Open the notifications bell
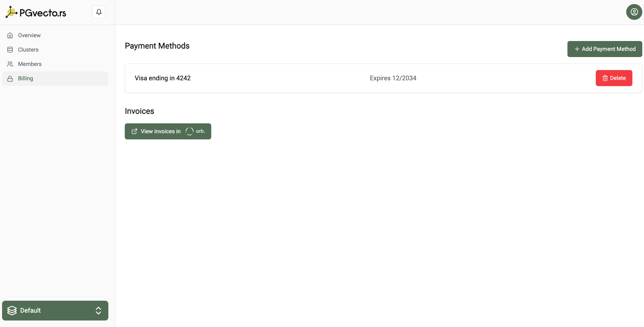 (99, 12)
